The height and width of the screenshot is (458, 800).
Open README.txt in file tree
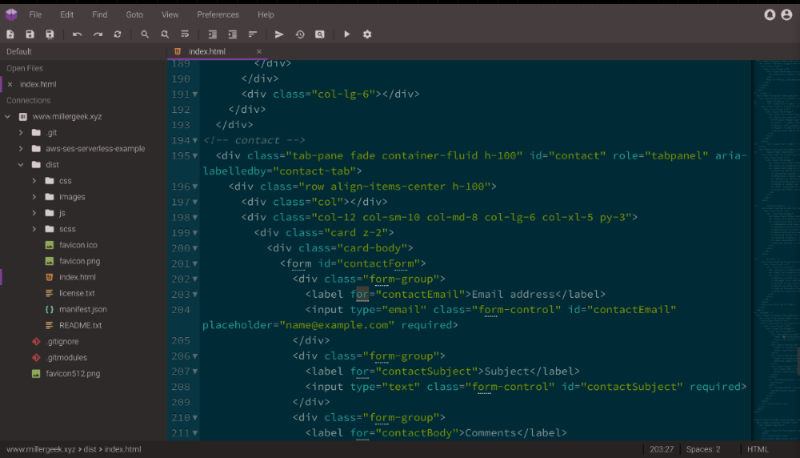click(80, 325)
